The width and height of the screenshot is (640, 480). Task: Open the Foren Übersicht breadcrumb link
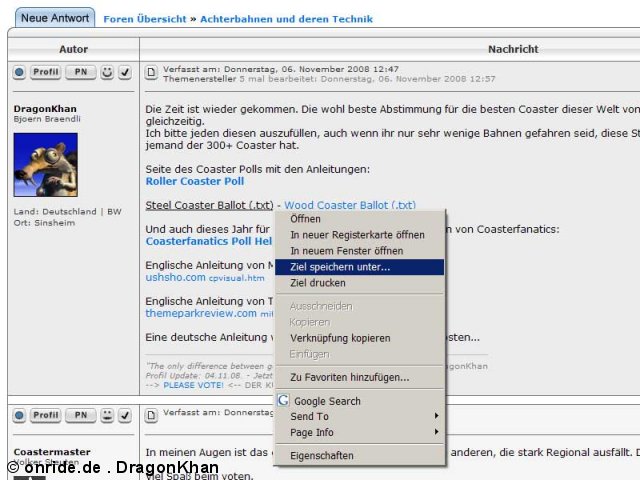click(145, 19)
